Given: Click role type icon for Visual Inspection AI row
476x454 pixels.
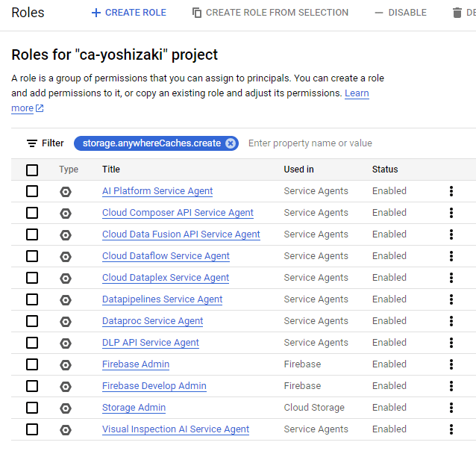Looking at the screenshot, I should [x=66, y=430].
